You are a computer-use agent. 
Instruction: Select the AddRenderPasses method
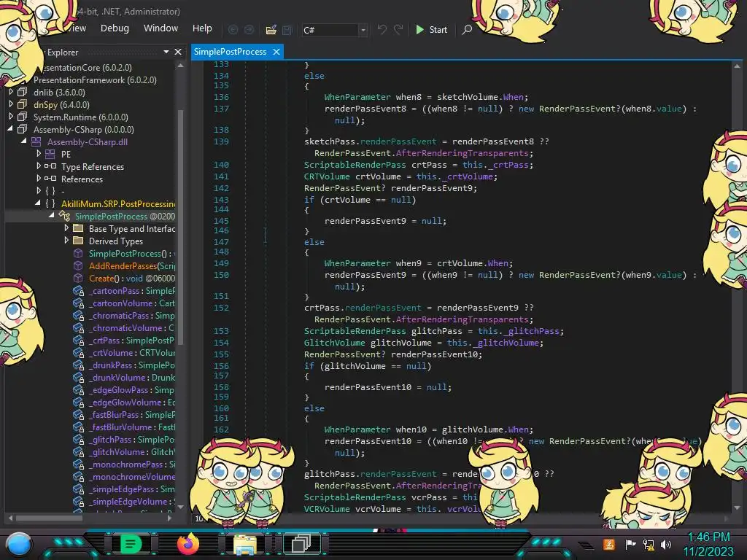[x=132, y=265]
